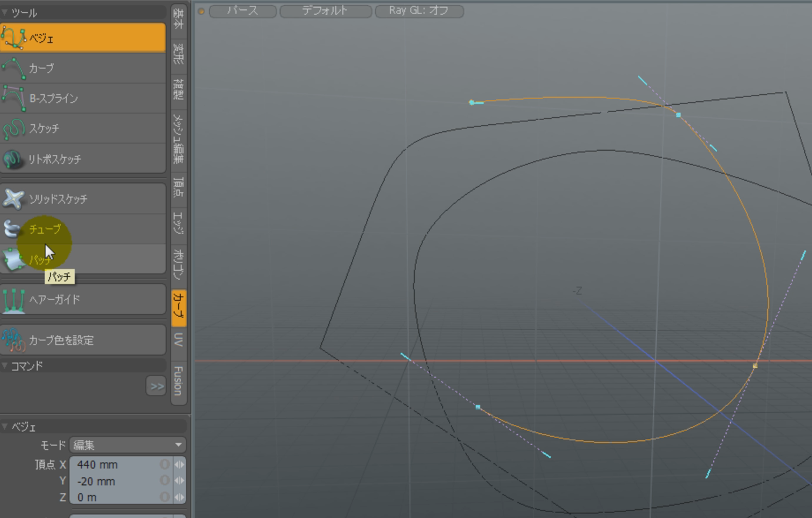Screen dimensions: 812x518
Task: Toggle the keyframe circle for 頂点 X
Action: click(165, 464)
